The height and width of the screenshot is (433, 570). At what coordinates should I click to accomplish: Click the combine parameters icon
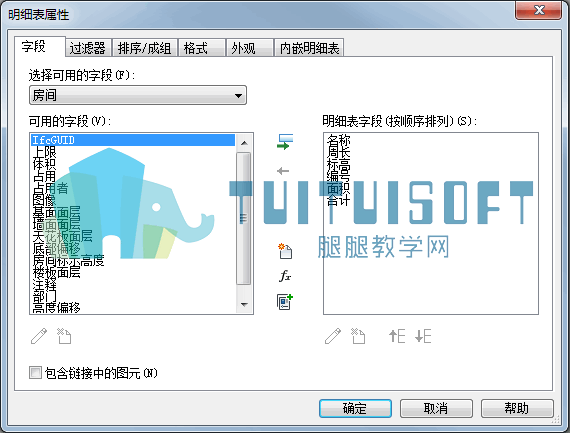click(285, 302)
